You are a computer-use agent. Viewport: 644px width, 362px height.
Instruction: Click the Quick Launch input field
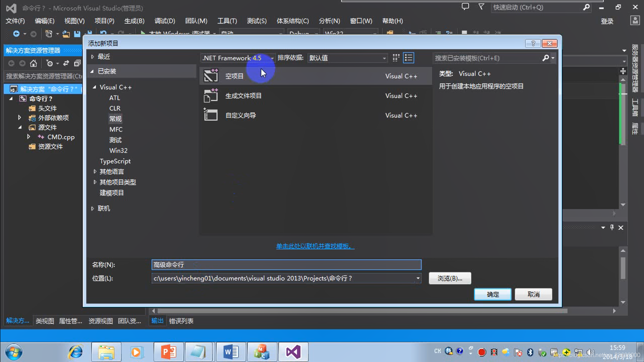pos(536,7)
